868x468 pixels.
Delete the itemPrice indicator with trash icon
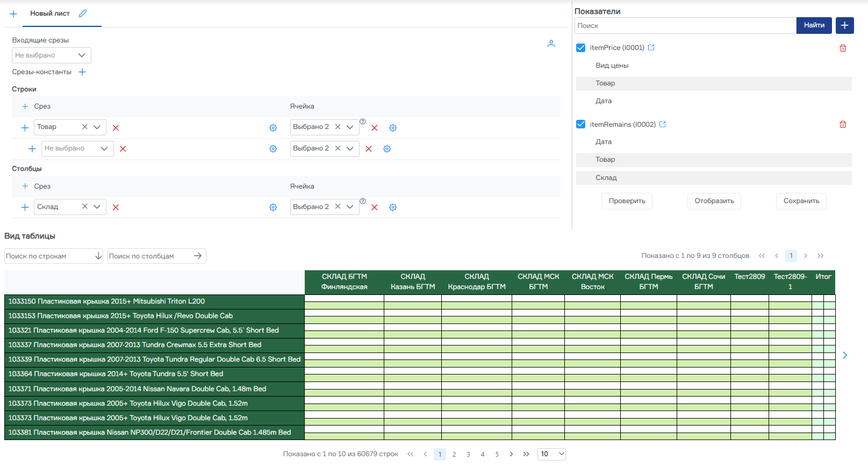click(x=843, y=48)
